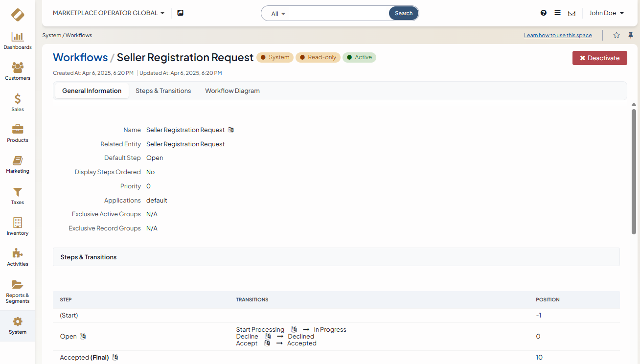Click position value 10 for Accepted

539,358
